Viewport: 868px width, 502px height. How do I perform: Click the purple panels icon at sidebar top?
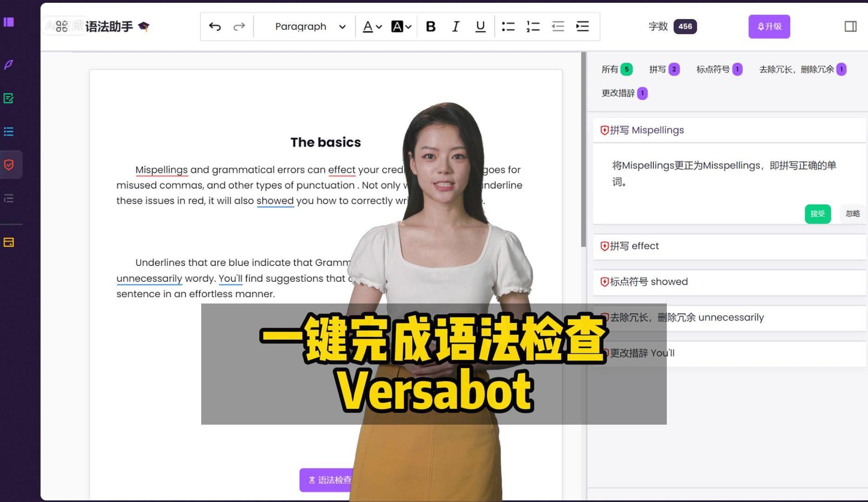point(9,22)
